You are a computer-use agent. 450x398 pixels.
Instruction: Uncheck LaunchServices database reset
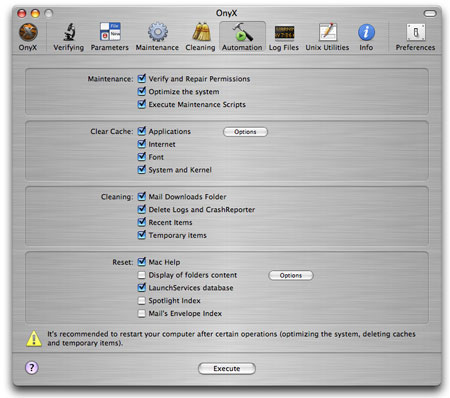[x=142, y=288]
